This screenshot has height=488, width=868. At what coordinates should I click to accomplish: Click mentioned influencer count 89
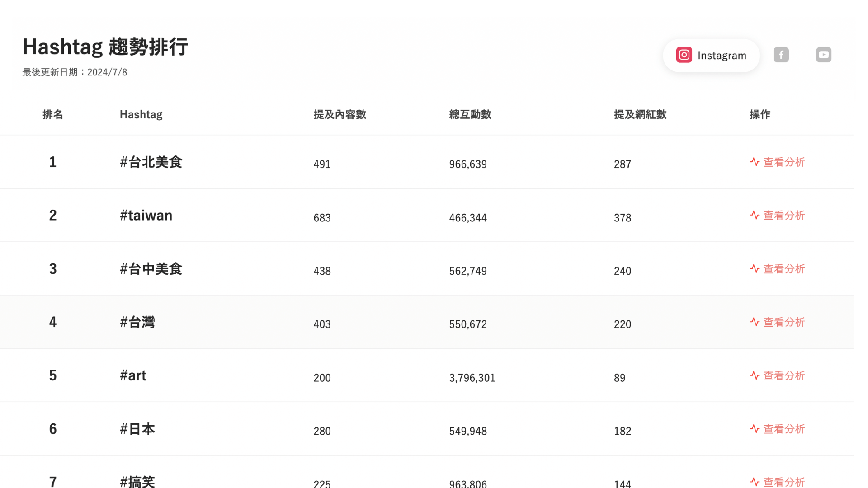coord(619,378)
